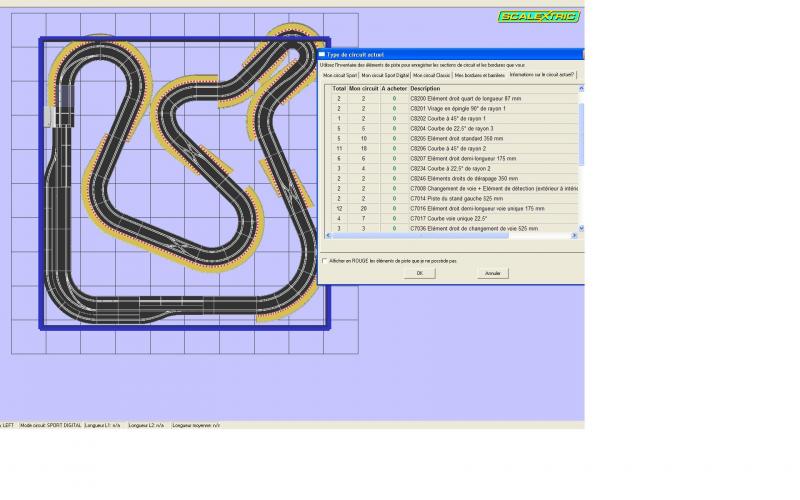Select the 'Mon circuit Classic' tab

pos(432,74)
